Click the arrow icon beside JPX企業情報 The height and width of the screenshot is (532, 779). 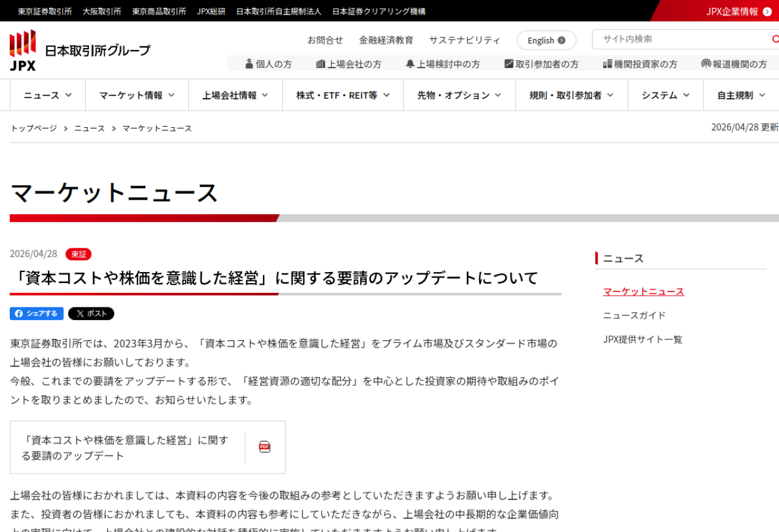767,12
